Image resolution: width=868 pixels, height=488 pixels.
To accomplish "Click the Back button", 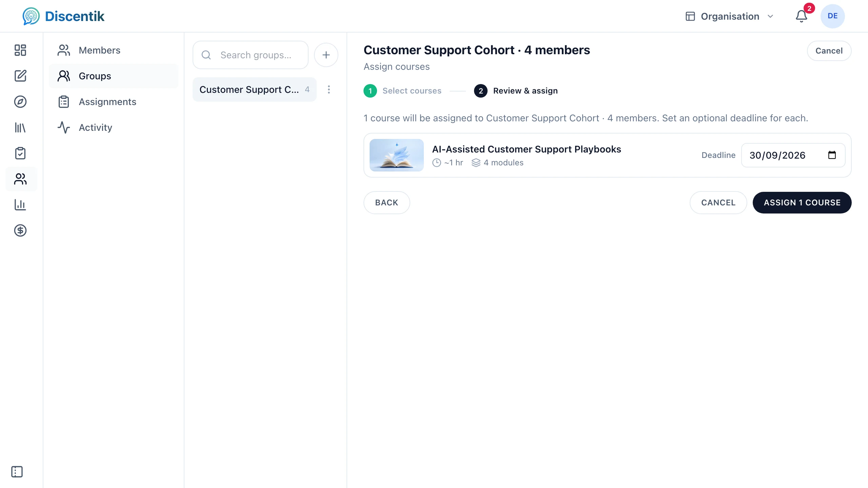I will coord(387,203).
